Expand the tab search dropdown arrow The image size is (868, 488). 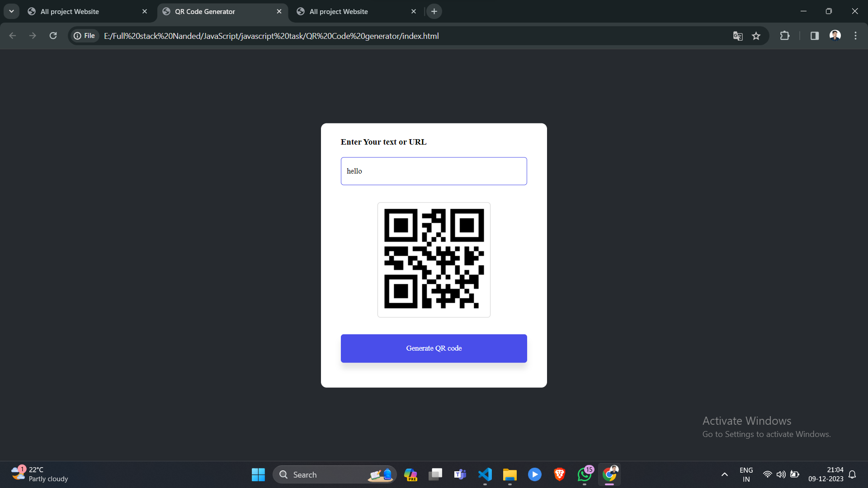11,11
